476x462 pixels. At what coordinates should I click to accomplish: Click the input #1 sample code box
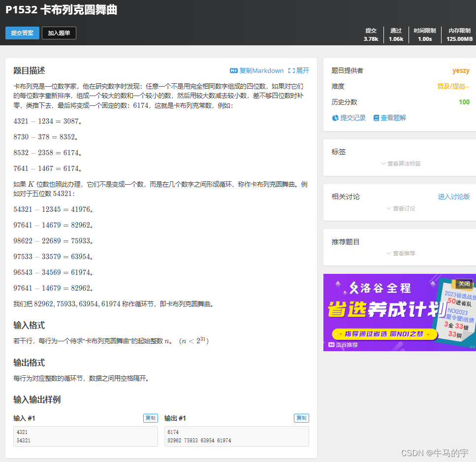pyautogui.click(x=86, y=436)
